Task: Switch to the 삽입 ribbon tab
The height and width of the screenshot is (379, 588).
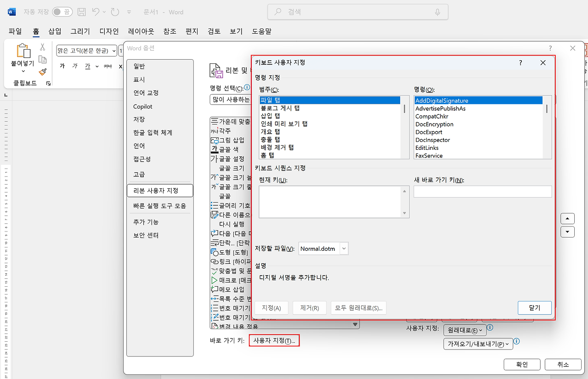Action: (54, 31)
